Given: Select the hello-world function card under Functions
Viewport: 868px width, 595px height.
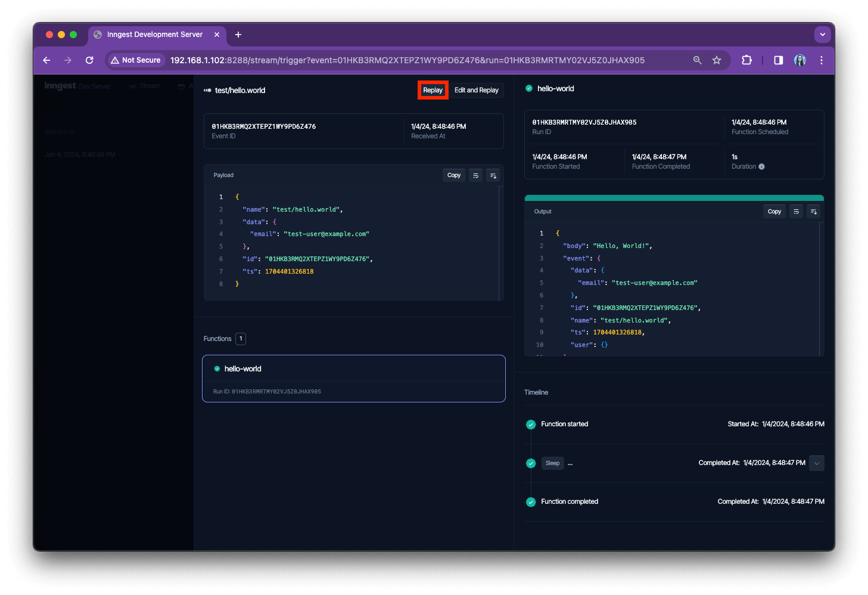Looking at the screenshot, I should coord(354,379).
